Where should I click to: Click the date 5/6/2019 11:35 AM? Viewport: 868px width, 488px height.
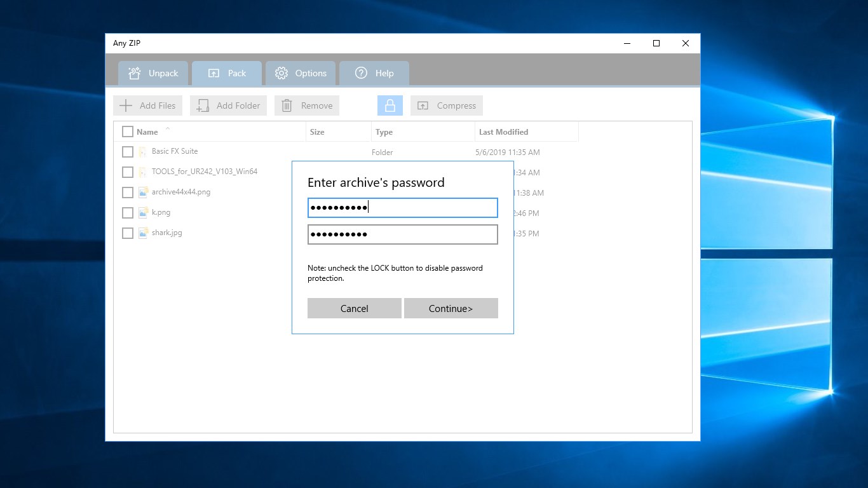[508, 152]
